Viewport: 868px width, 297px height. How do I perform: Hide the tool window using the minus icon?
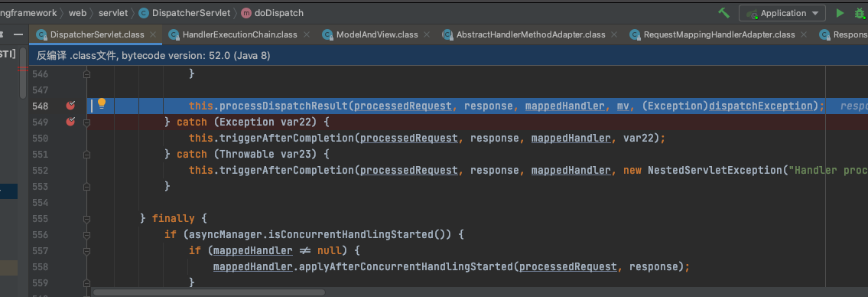[18, 34]
